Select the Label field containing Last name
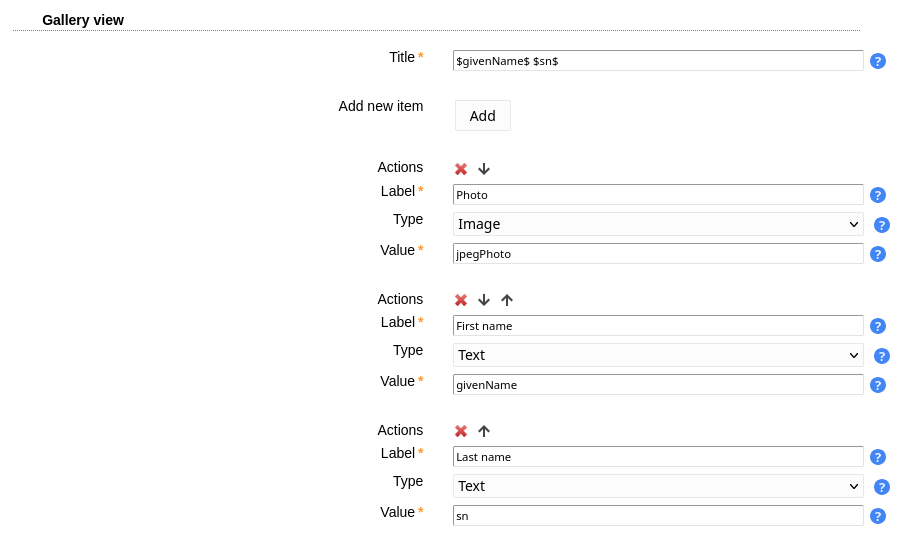Screen dimensions: 920x547 (658, 457)
